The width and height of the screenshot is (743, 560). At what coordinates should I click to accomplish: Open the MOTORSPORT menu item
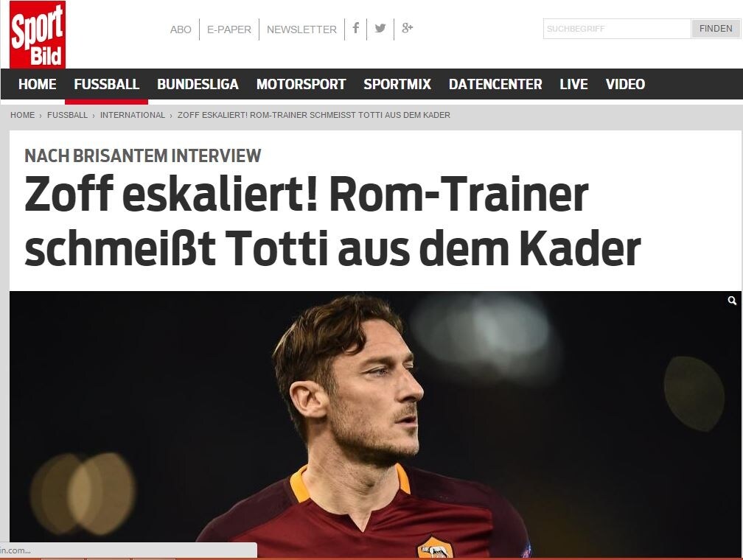[x=301, y=84]
